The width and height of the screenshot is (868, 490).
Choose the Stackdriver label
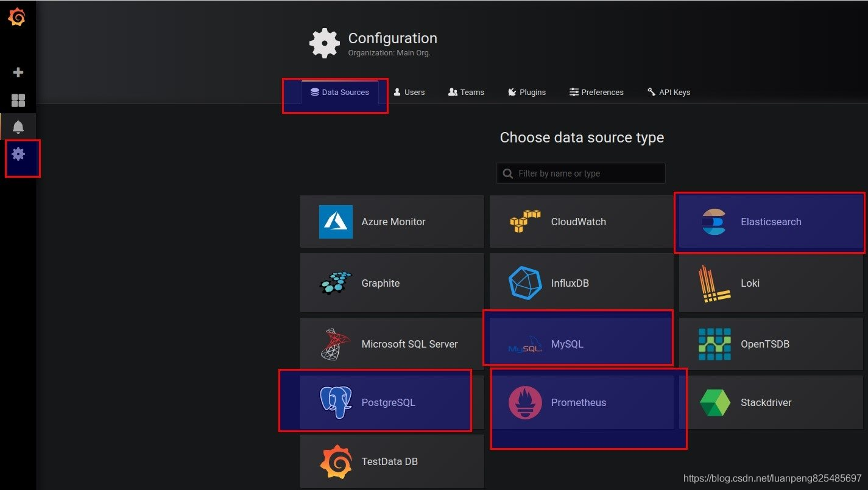click(766, 402)
